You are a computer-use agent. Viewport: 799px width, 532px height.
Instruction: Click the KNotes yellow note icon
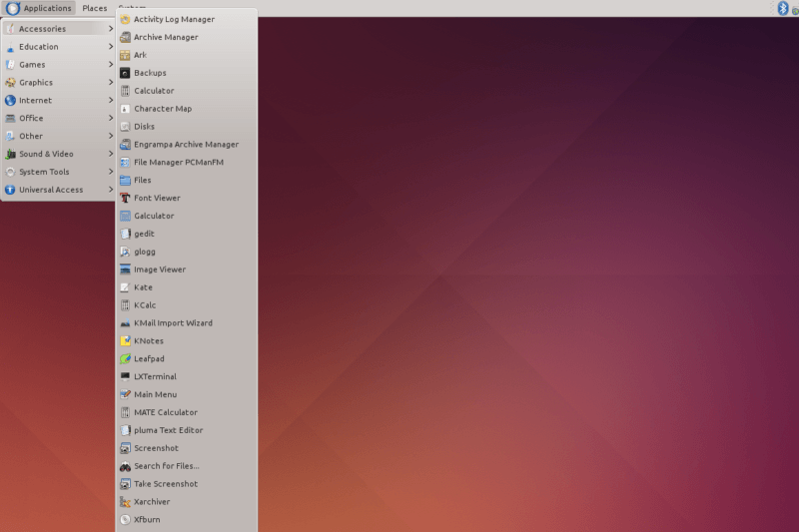[x=125, y=341]
